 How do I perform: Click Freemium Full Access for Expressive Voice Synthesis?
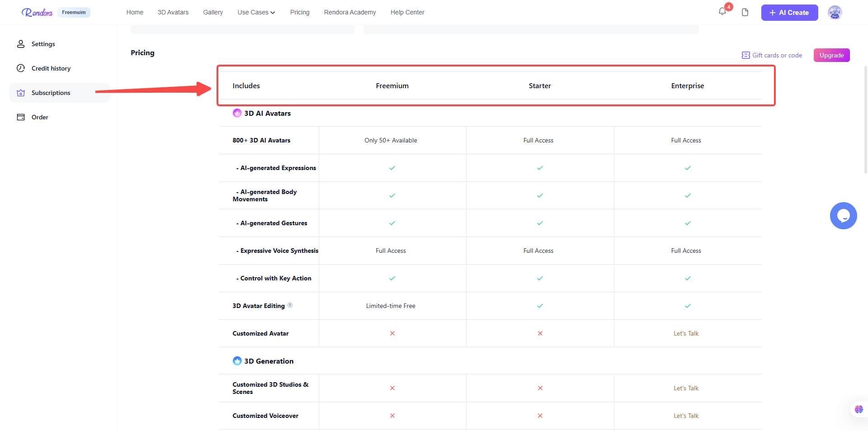[391, 251]
